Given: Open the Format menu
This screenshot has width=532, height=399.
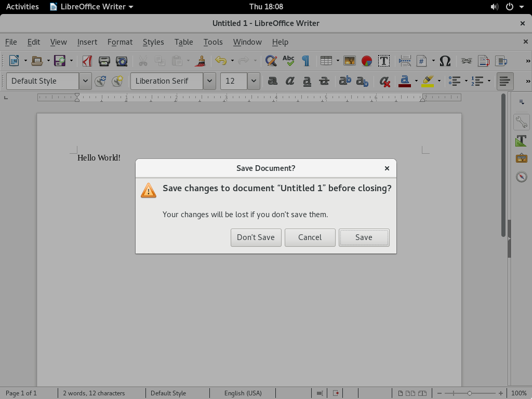Looking at the screenshot, I should tap(120, 42).
